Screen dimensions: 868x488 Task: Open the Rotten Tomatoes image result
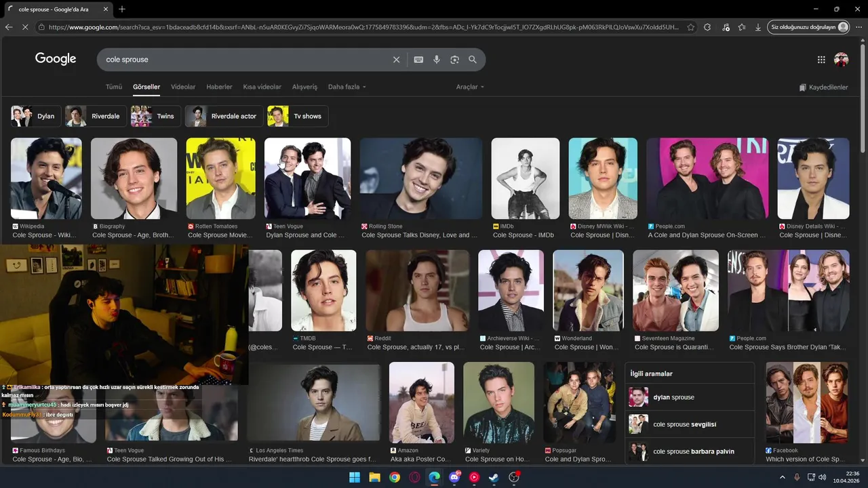click(x=221, y=178)
